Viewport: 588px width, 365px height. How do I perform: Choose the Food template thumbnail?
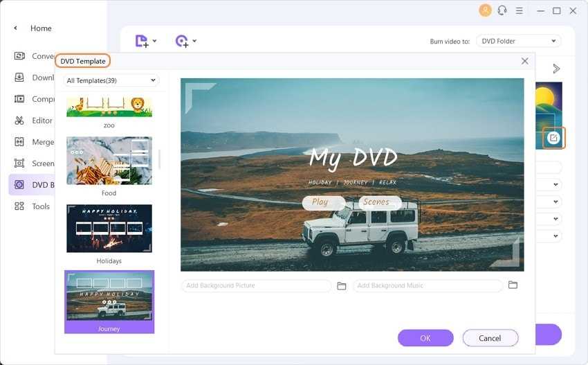click(109, 161)
